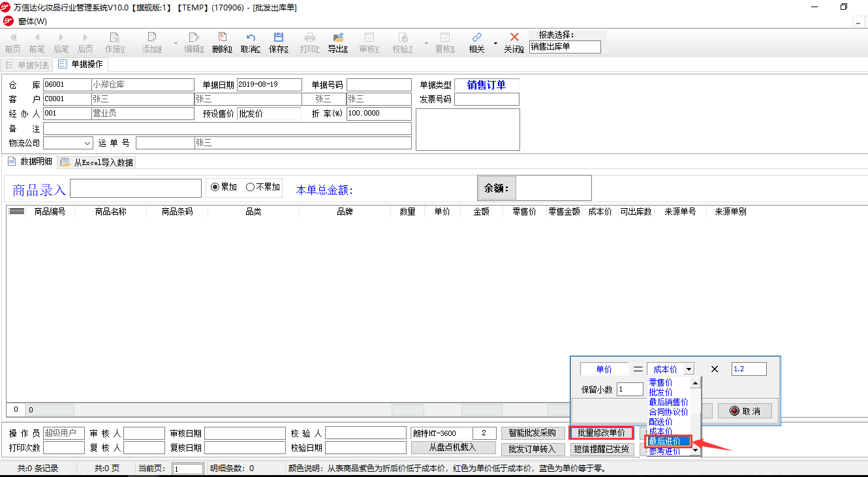The width and height of the screenshot is (868, 477).
Task: Click the 从盘点机载入 button
Action: [452, 448]
